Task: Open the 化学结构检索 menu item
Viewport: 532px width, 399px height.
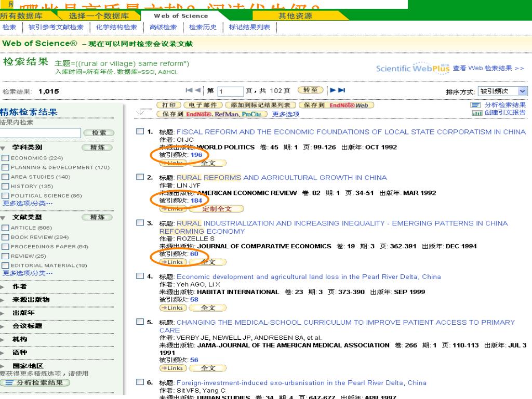Action: [x=117, y=27]
